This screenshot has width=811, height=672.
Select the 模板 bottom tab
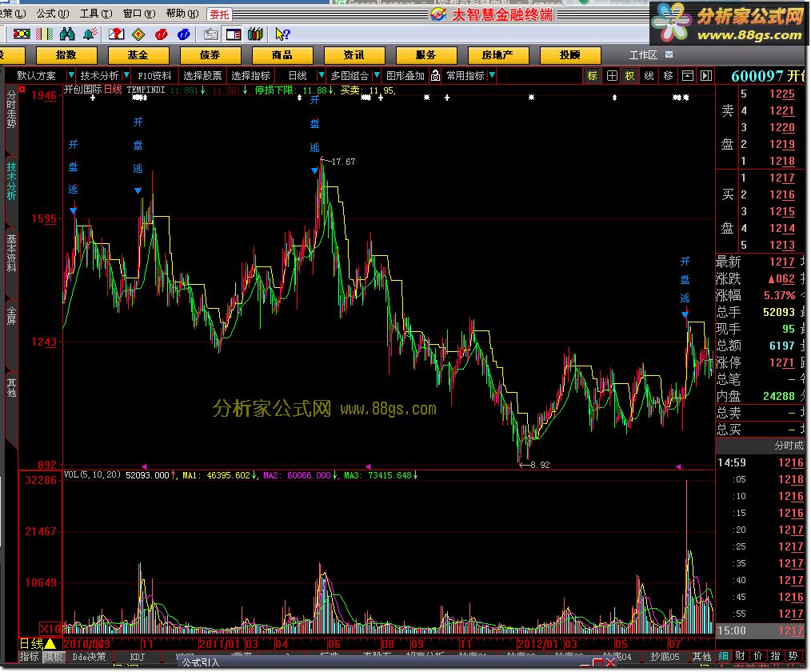(53, 657)
